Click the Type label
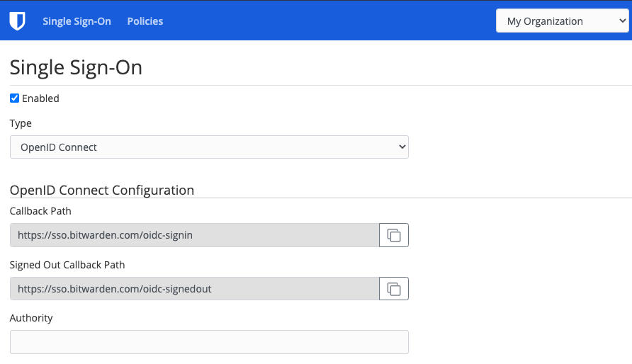This screenshot has width=632, height=364. coord(21,123)
